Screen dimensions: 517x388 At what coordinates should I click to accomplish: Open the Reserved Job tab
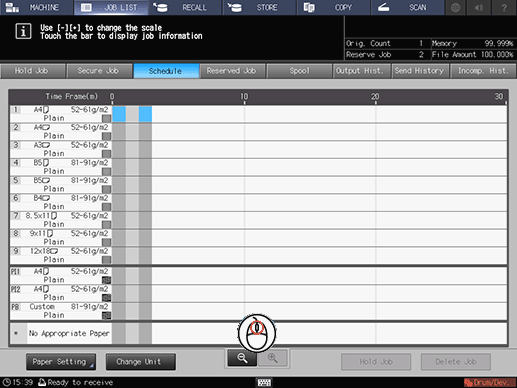232,71
